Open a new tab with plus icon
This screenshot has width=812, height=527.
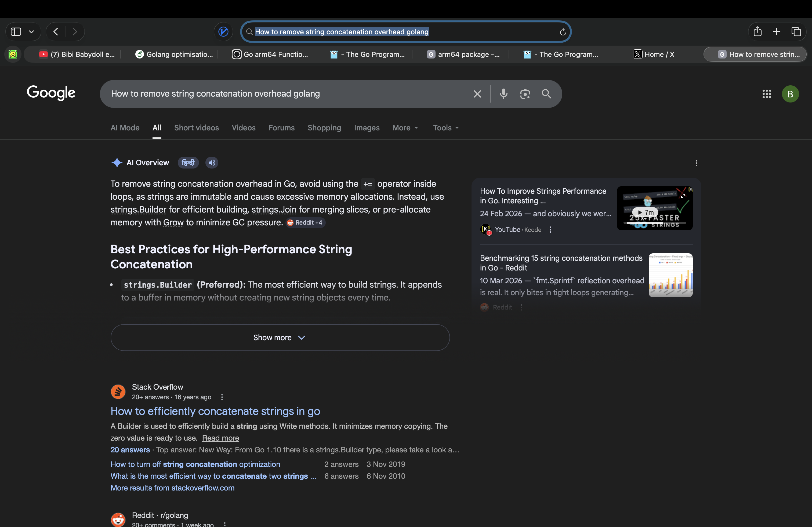click(x=777, y=32)
